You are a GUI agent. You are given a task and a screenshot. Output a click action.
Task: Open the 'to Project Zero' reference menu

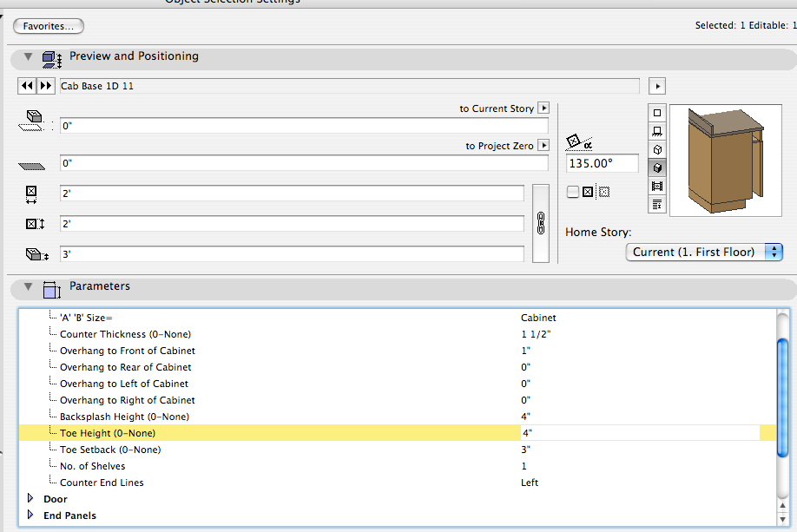click(543, 145)
